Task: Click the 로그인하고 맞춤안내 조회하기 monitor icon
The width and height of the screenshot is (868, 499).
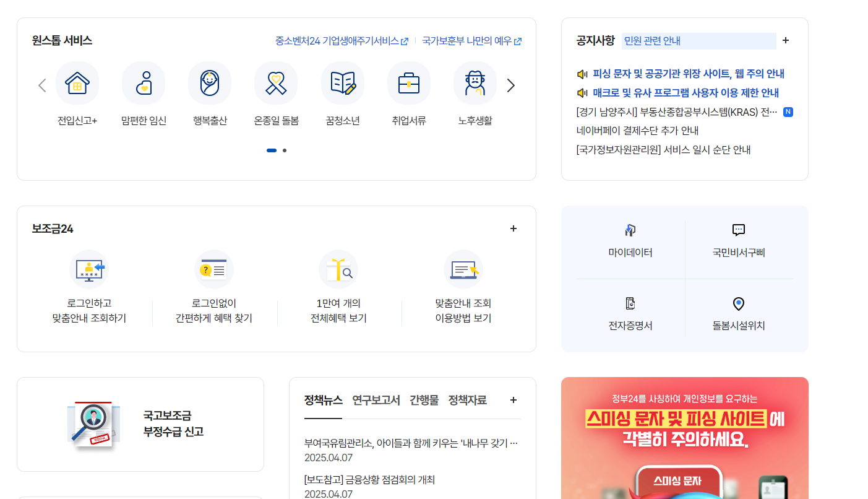Action: click(89, 269)
